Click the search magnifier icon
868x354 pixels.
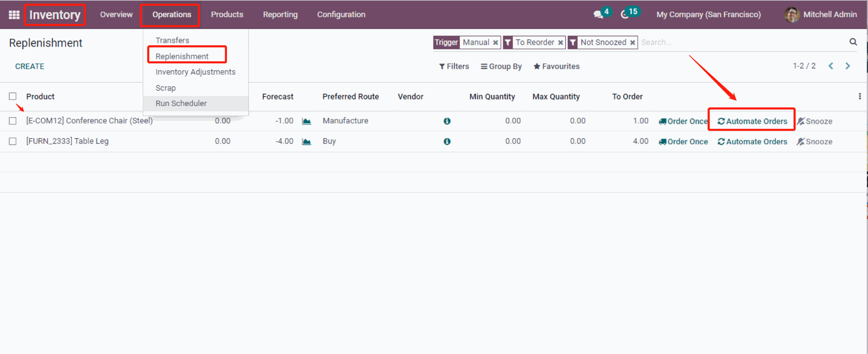853,42
